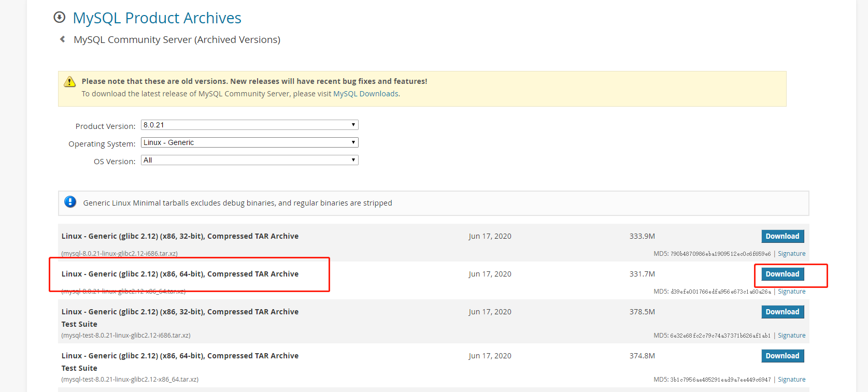Click the 'Generic Linux Minimal tarballs' notice text

[237, 203]
